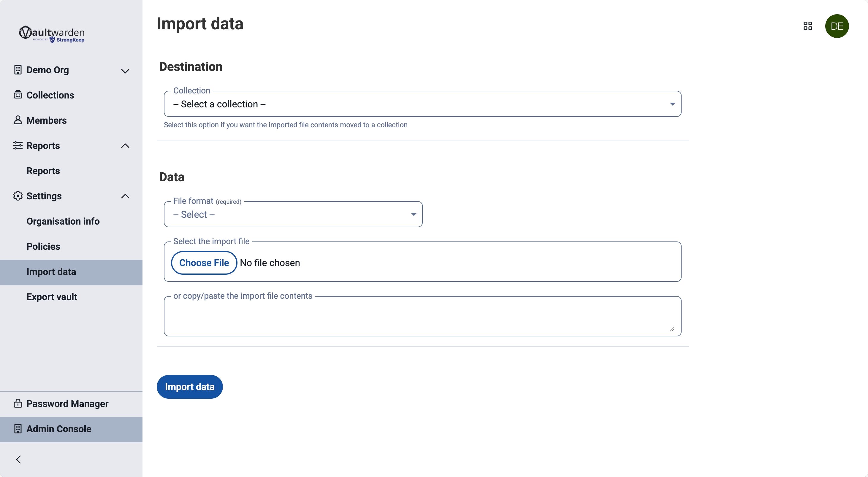868x477 pixels.
Task: Collapse the Reports section chevron
Action: click(x=125, y=146)
